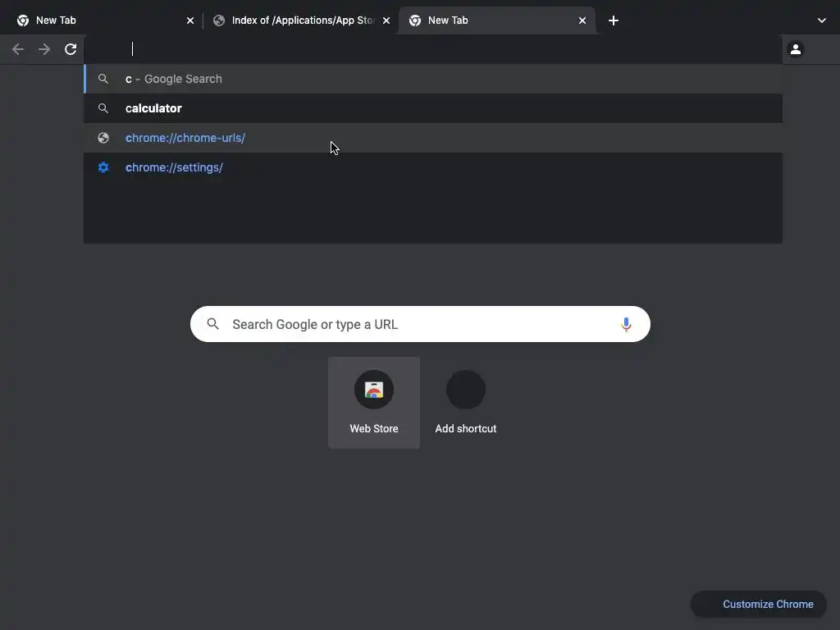Click the globe favicon on Index tab
Screen dimensions: 840x630
(218, 21)
